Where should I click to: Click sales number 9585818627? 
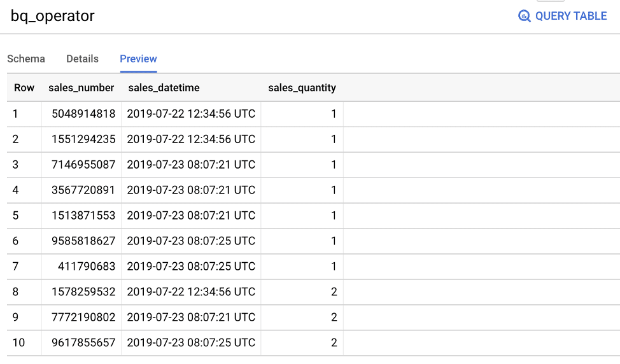81,241
